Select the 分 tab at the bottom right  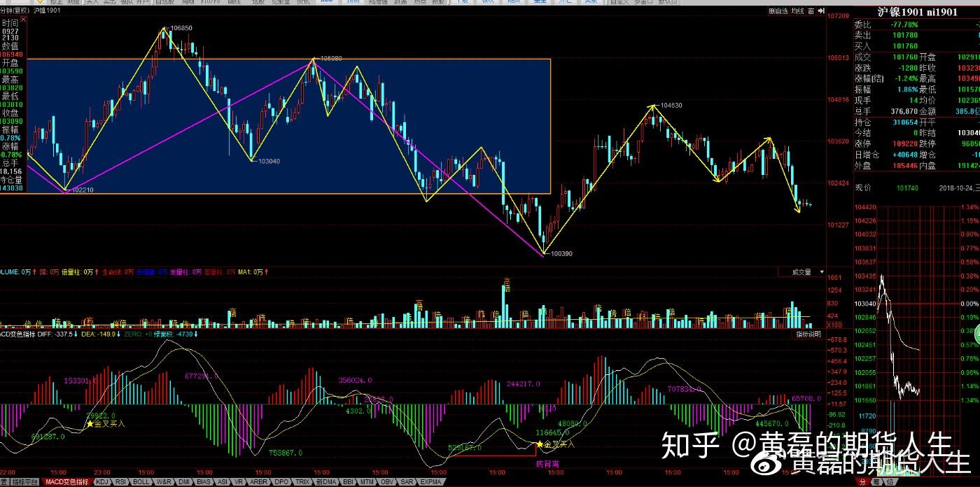pyautogui.click(x=862, y=482)
